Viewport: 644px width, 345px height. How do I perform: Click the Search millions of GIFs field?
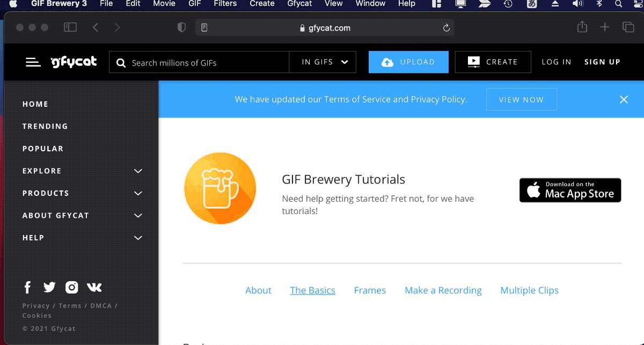click(207, 63)
